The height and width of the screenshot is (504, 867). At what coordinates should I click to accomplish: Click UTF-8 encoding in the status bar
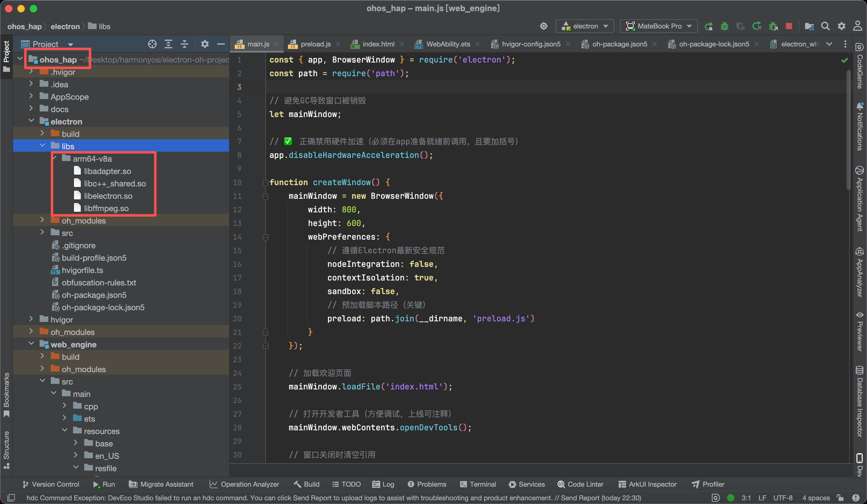click(783, 497)
